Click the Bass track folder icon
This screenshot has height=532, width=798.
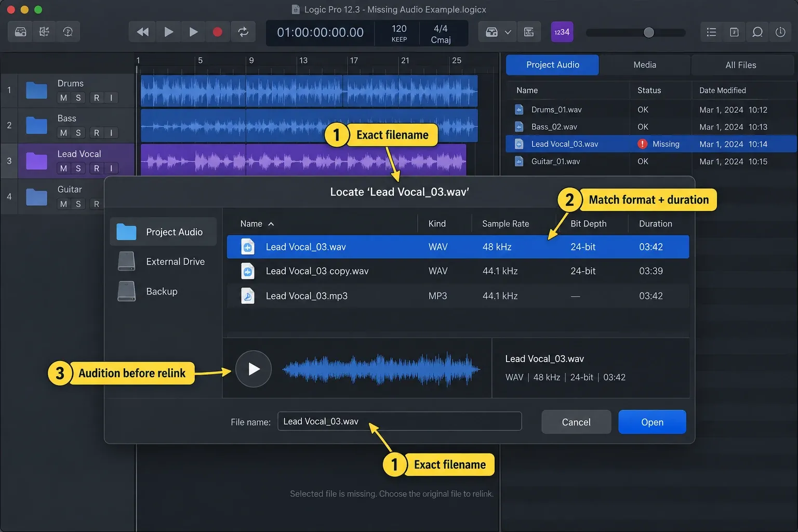[x=36, y=125]
